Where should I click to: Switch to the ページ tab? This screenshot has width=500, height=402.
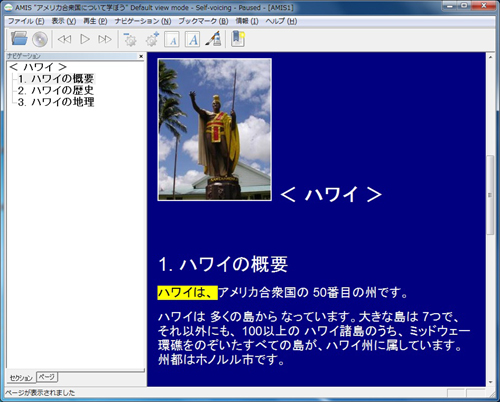click(47, 377)
